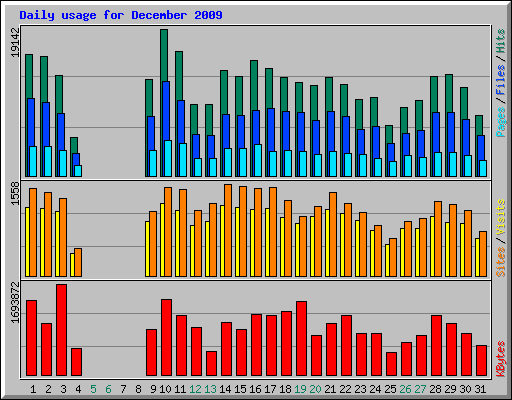Screen dimensions: 512x400
Task: Click day 4 on the date axis
Action: pos(78,389)
